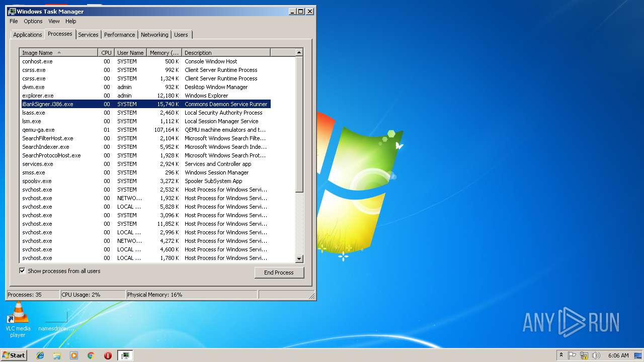
Task: Sort by Description column header
Action: pyautogui.click(x=226, y=52)
